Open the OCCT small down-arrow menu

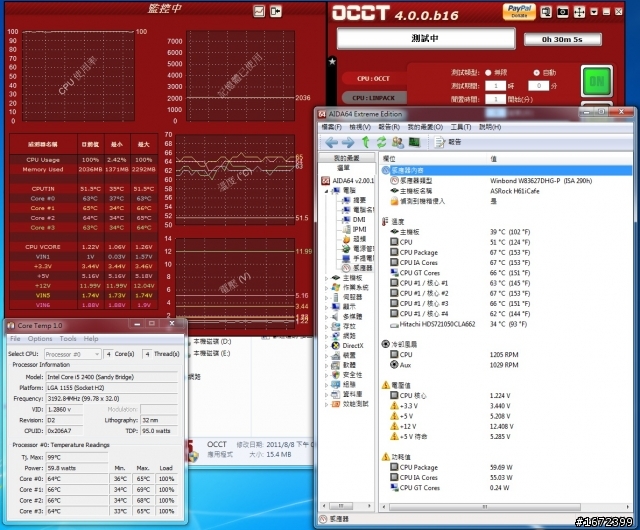coord(594,12)
